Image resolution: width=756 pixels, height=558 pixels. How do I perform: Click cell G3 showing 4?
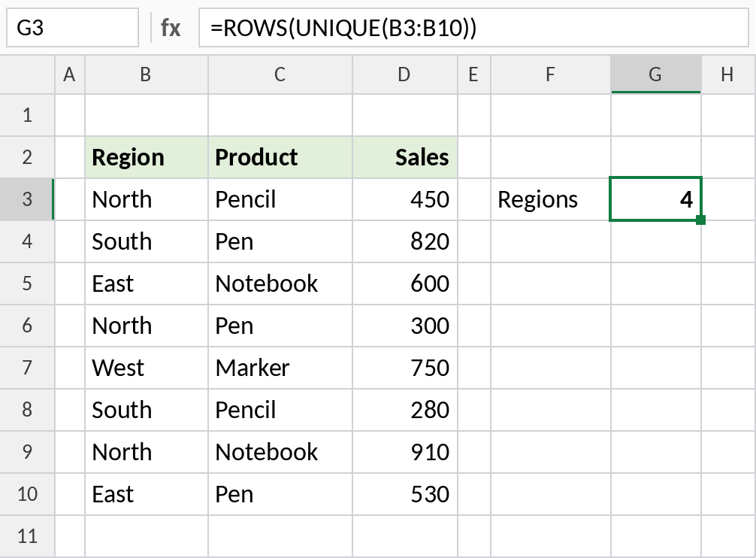click(656, 199)
